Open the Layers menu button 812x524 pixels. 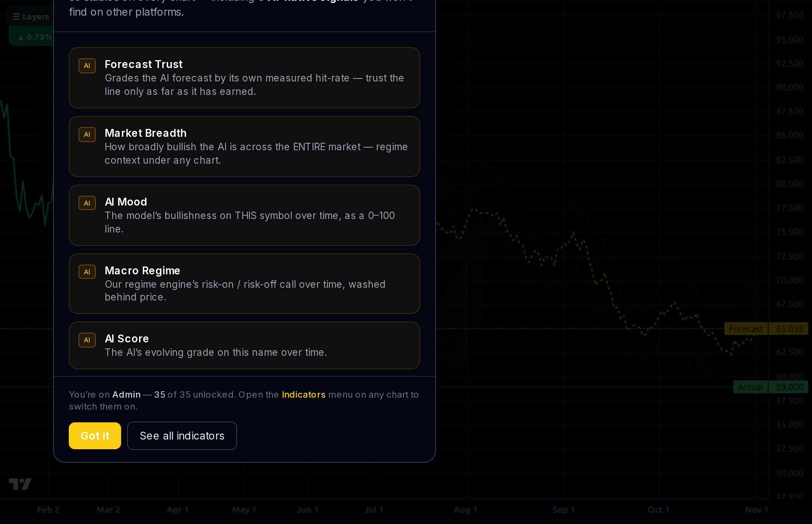click(31, 16)
